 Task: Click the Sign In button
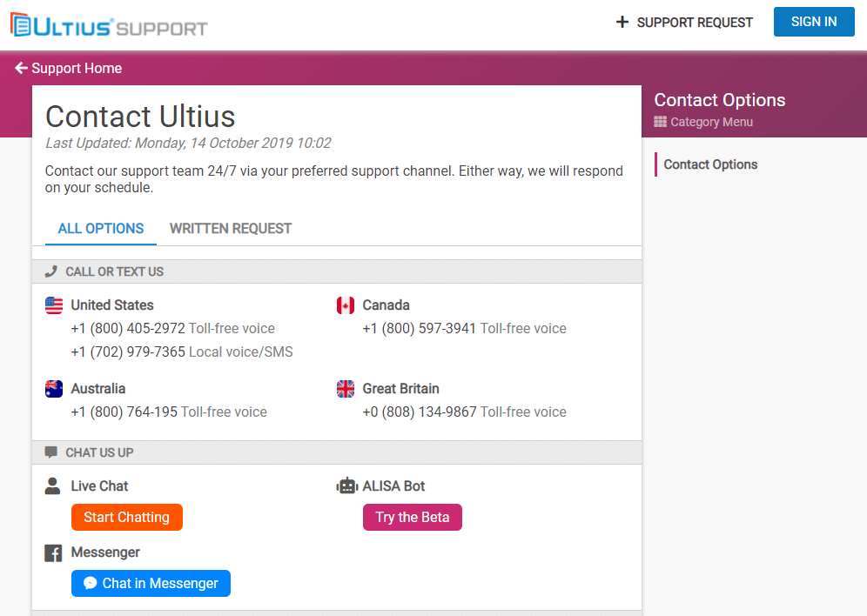[x=814, y=22]
